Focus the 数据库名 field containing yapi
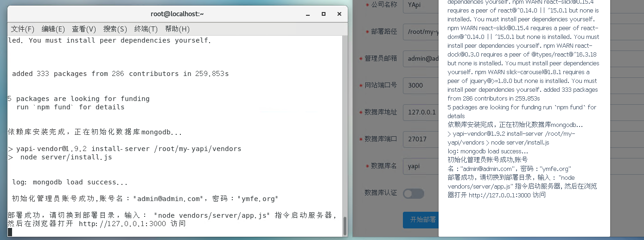This screenshot has height=240, width=644. (x=420, y=166)
